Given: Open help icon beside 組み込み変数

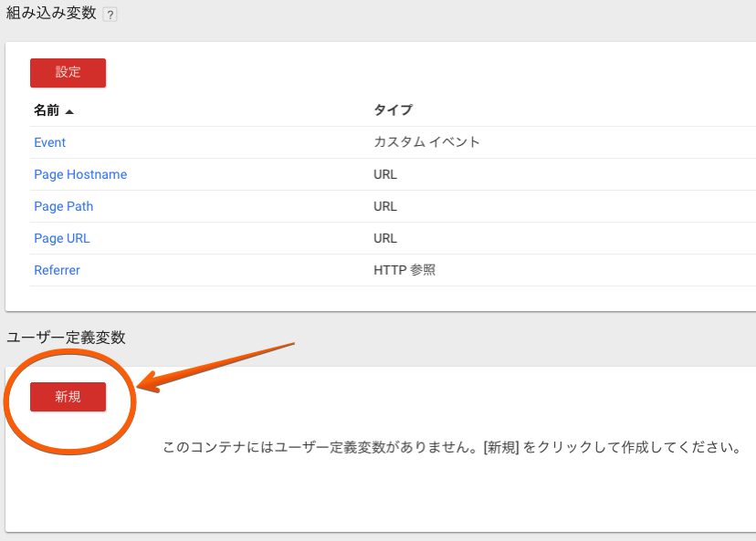Looking at the screenshot, I should 110,15.
